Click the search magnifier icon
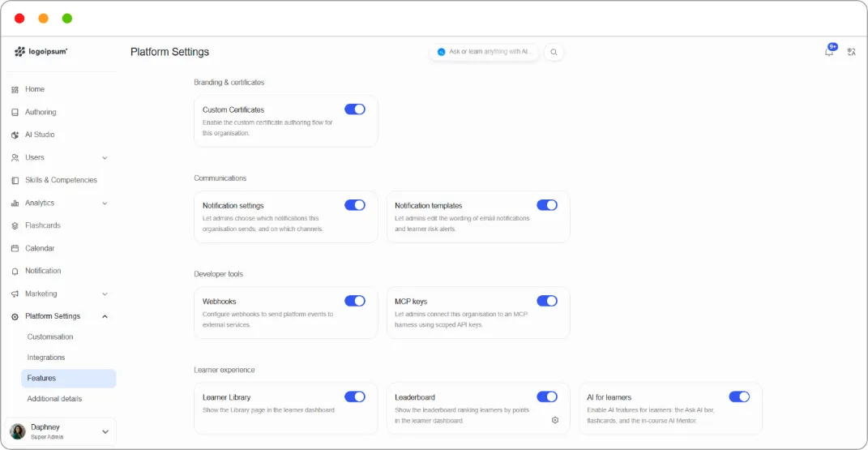Image resolution: width=868 pixels, height=450 pixels. pyautogui.click(x=554, y=52)
